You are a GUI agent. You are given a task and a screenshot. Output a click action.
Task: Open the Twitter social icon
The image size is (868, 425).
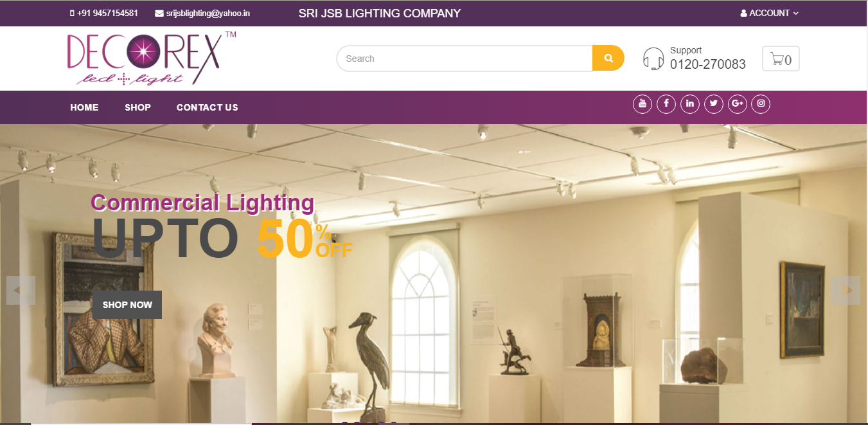[x=713, y=104]
